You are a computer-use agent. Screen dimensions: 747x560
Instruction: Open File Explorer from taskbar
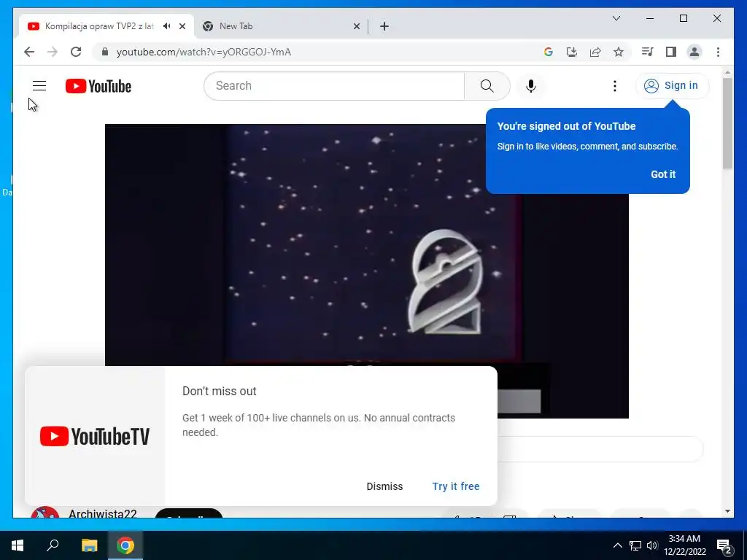[x=89, y=545]
